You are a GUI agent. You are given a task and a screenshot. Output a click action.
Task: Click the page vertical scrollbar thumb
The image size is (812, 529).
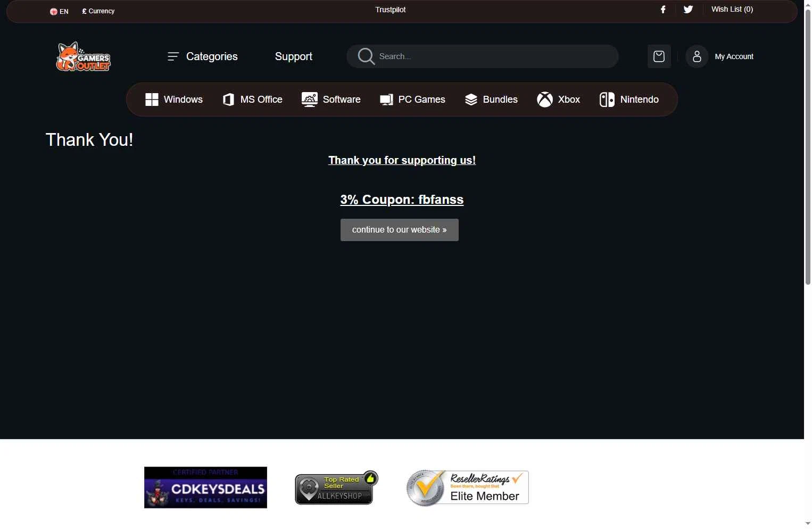[x=808, y=146]
